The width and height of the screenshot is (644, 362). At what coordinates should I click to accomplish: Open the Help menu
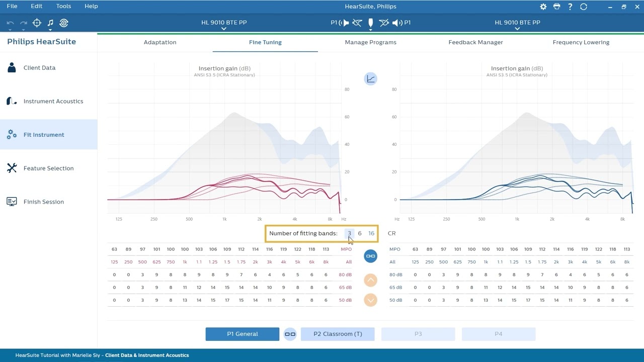point(91,6)
